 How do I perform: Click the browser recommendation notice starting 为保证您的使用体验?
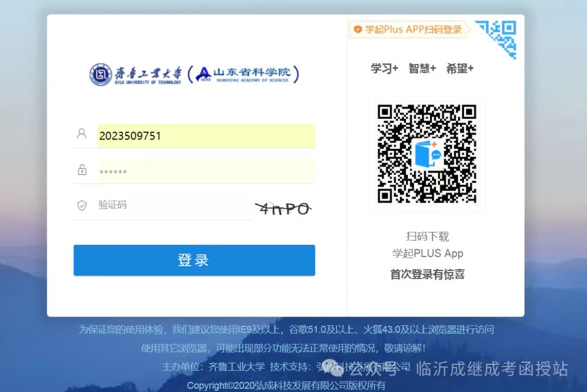click(286, 330)
